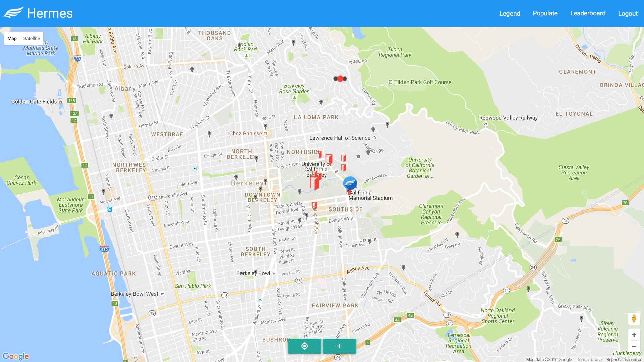Select the Map view type
The height and width of the screenshot is (362, 644).
(x=12, y=38)
